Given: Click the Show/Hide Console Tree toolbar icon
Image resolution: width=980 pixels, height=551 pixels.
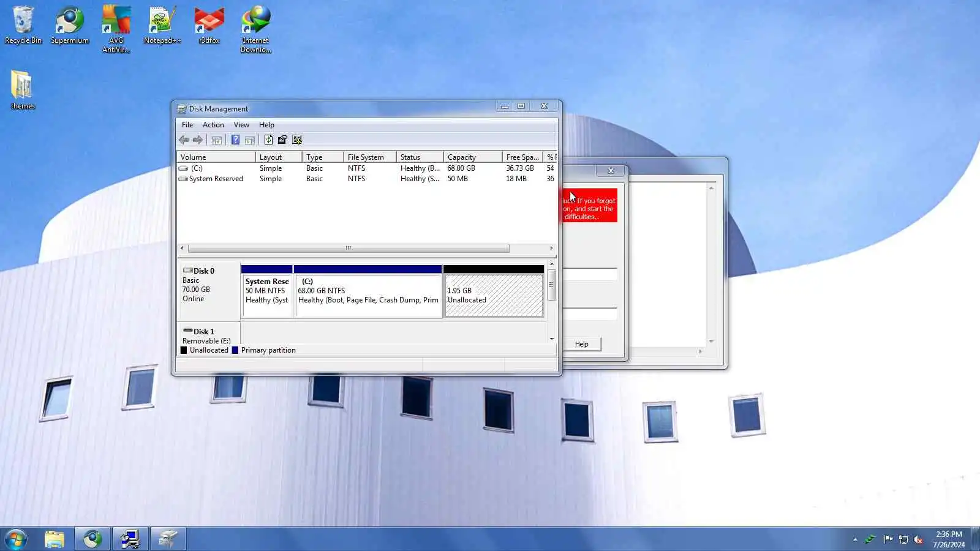Looking at the screenshot, I should pos(217,140).
